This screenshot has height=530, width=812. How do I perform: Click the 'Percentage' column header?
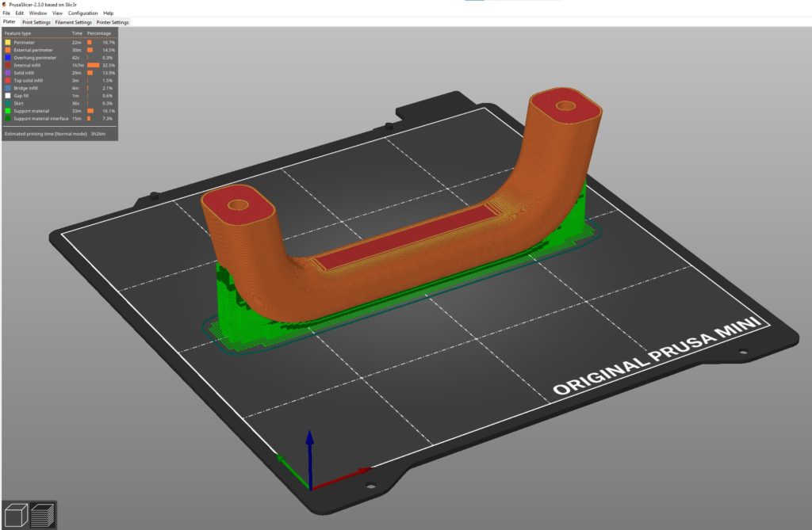pos(99,33)
